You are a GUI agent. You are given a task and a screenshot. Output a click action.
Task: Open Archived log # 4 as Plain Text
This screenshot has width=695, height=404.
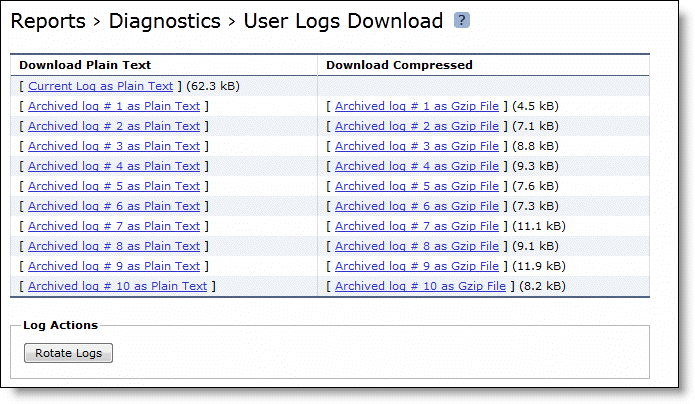114,166
